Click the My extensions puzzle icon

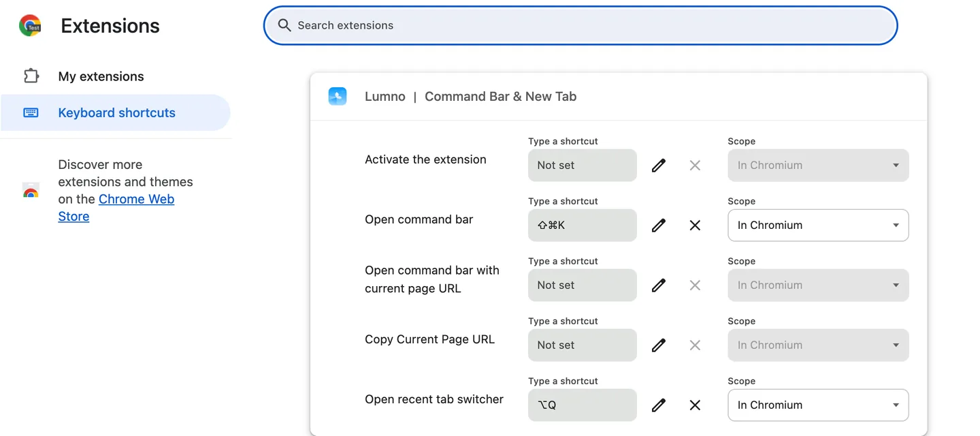pos(31,76)
